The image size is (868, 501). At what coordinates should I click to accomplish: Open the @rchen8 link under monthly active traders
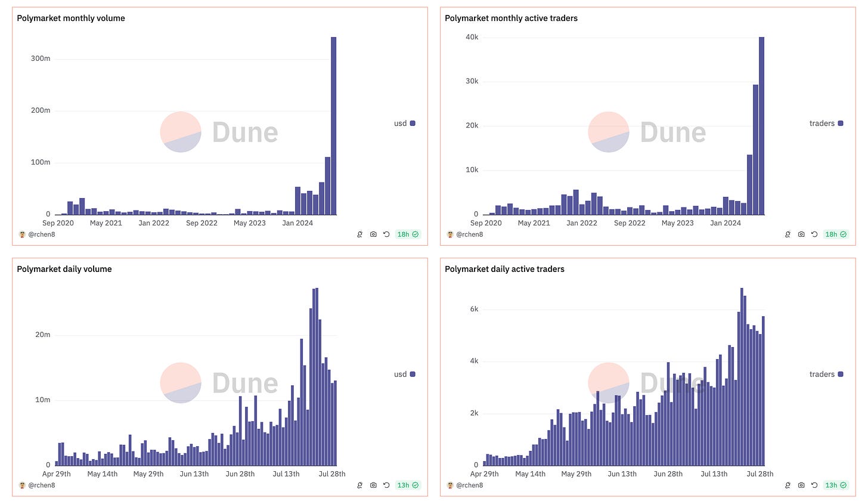(x=470, y=234)
